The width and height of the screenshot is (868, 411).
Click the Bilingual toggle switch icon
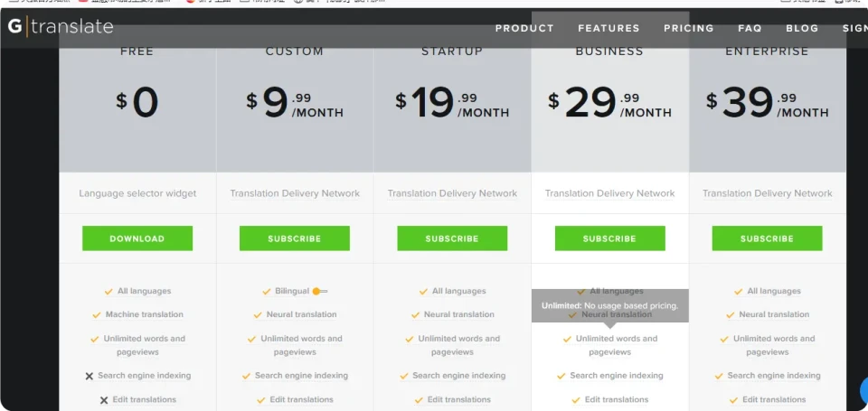coord(319,292)
